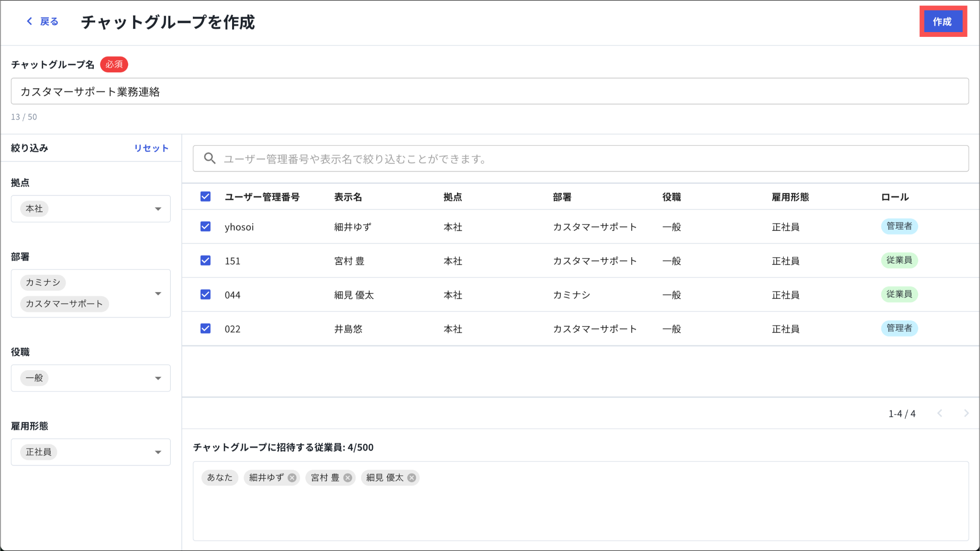Click the ユーザー管理番号 column header
Viewport: 980px width, 551px height.
coord(262,197)
